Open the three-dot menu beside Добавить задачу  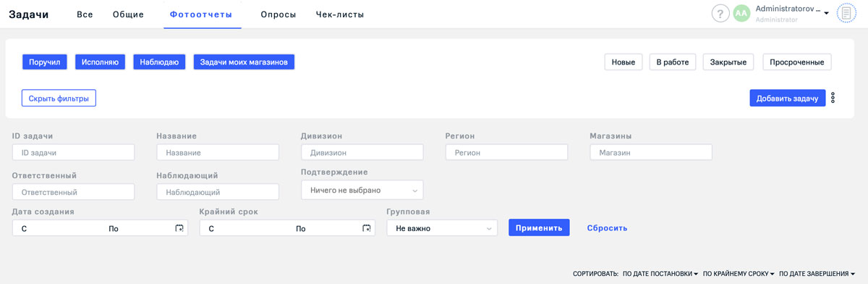[833, 98]
